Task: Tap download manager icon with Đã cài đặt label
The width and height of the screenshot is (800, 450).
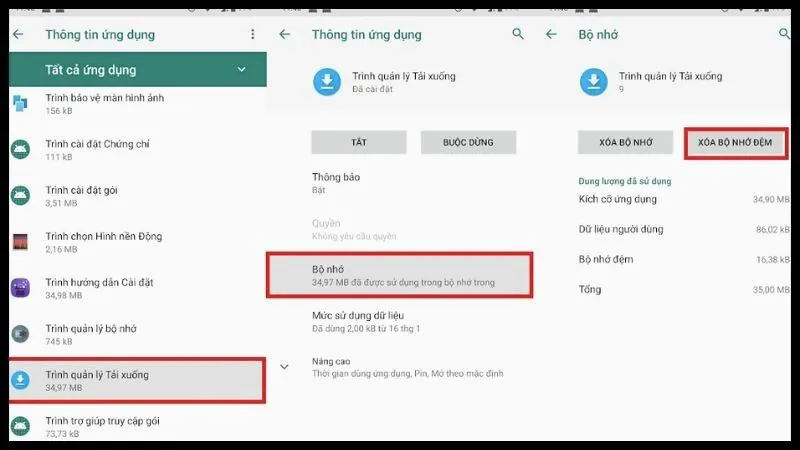Action: (x=327, y=82)
